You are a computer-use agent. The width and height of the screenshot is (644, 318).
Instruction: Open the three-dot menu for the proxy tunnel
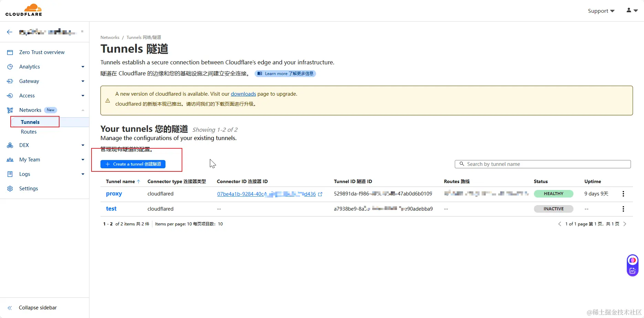[623, 194]
